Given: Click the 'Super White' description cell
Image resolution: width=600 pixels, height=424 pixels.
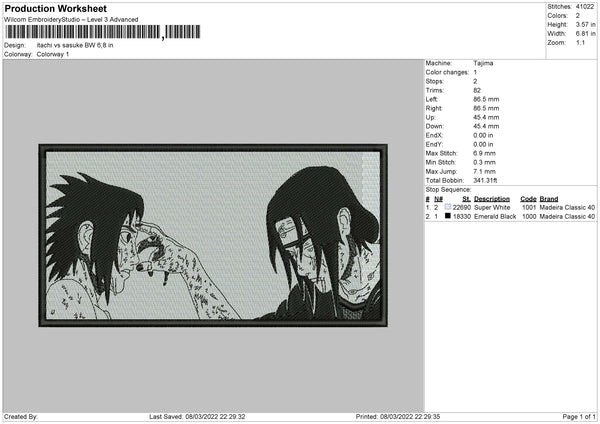Looking at the screenshot, I should [x=492, y=207].
